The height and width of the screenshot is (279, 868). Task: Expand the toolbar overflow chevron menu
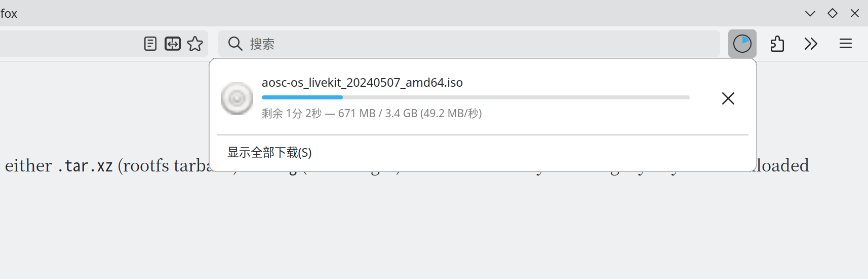(x=811, y=44)
